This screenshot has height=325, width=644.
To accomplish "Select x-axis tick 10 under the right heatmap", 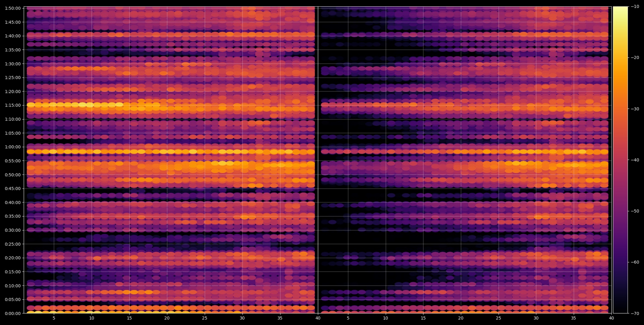I will [386, 318].
